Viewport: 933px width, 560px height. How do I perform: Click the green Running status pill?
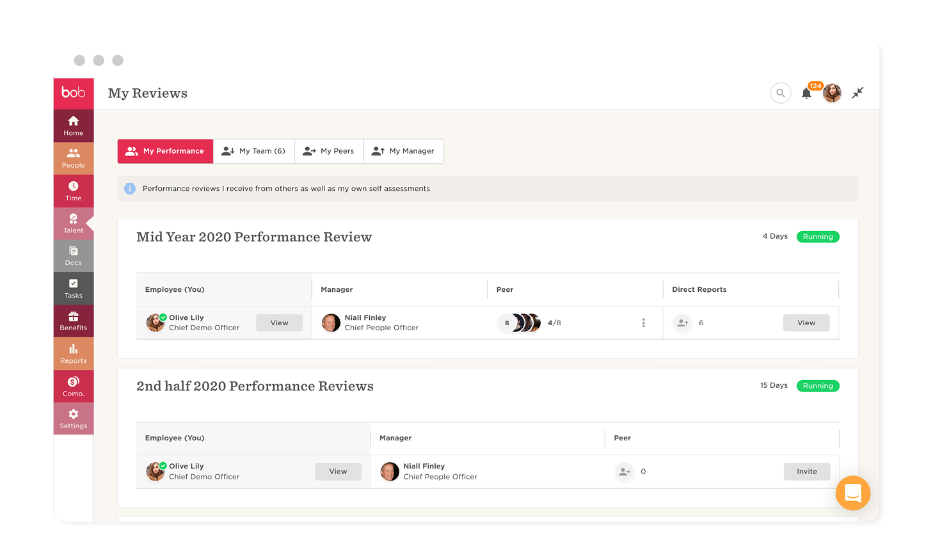818,236
